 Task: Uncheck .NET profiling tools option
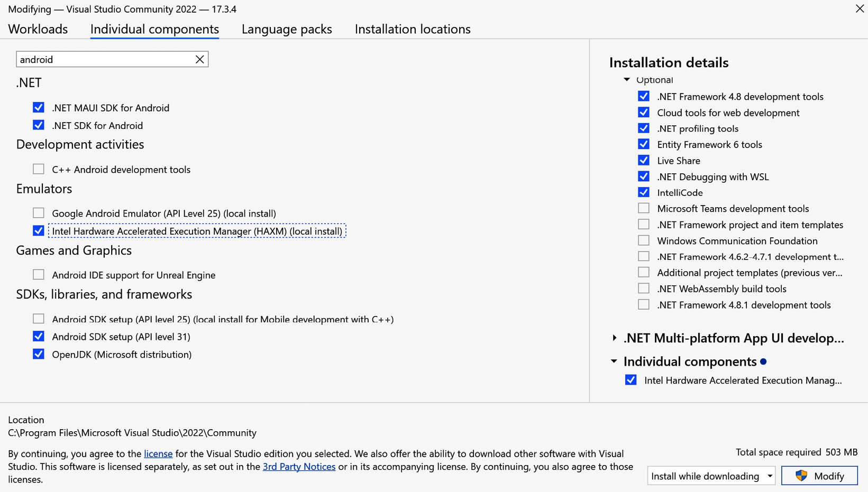pyautogui.click(x=644, y=128)
